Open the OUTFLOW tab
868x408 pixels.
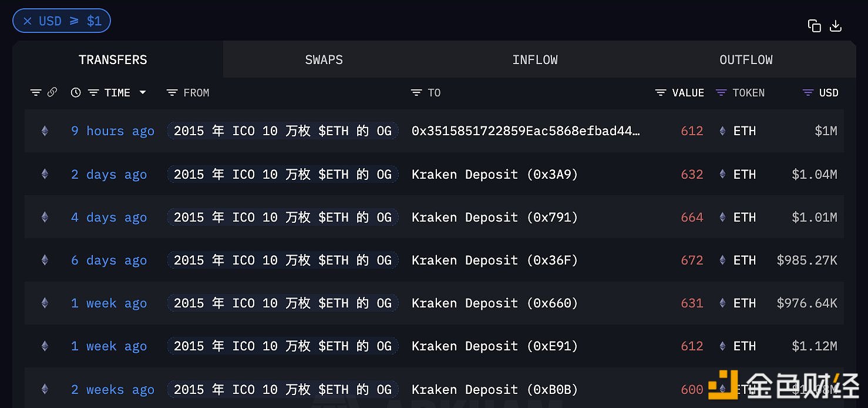746,60
